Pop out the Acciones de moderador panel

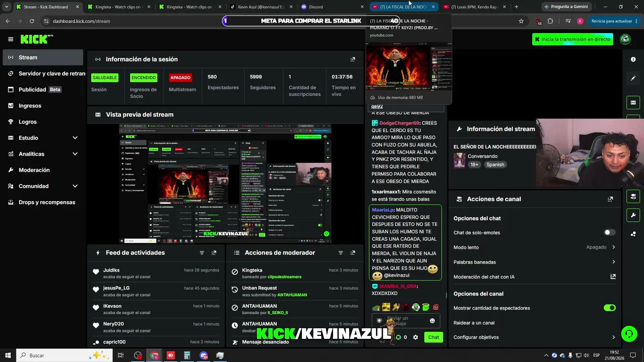pos(353,253)
